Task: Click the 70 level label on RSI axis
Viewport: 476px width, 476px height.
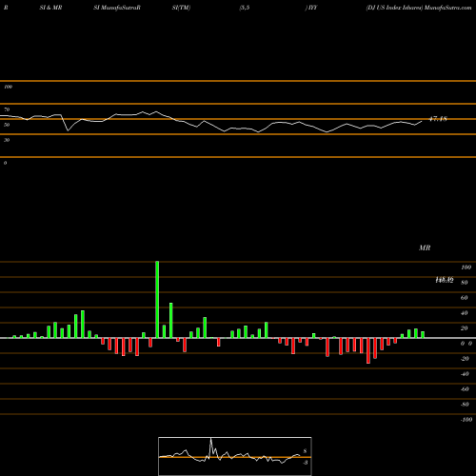Action: 7,109
